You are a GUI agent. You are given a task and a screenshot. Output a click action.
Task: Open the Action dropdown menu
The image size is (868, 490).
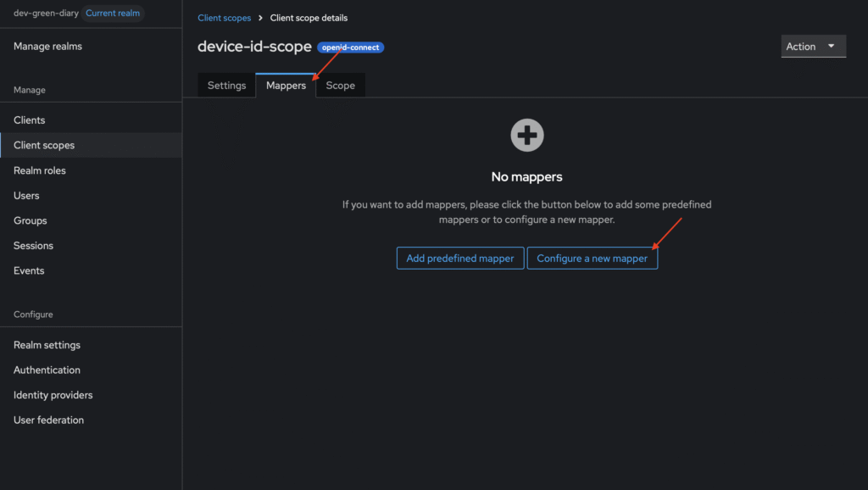(x=813, y=47)
